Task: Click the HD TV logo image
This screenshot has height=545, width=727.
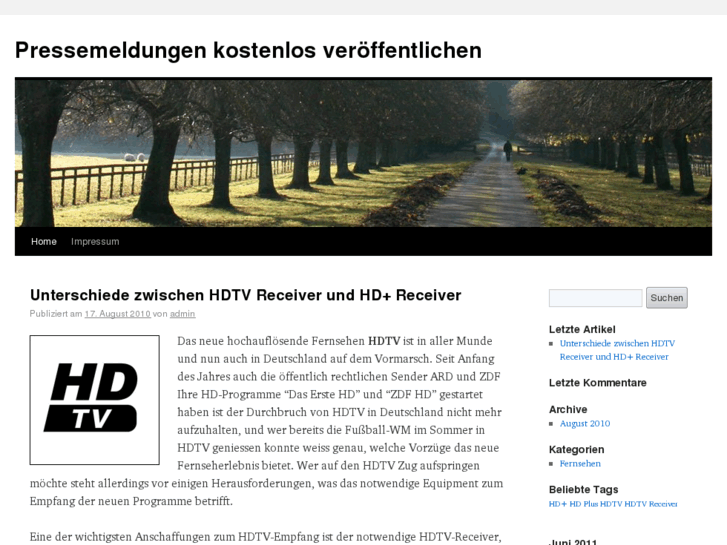Action: tap(95, 400)
